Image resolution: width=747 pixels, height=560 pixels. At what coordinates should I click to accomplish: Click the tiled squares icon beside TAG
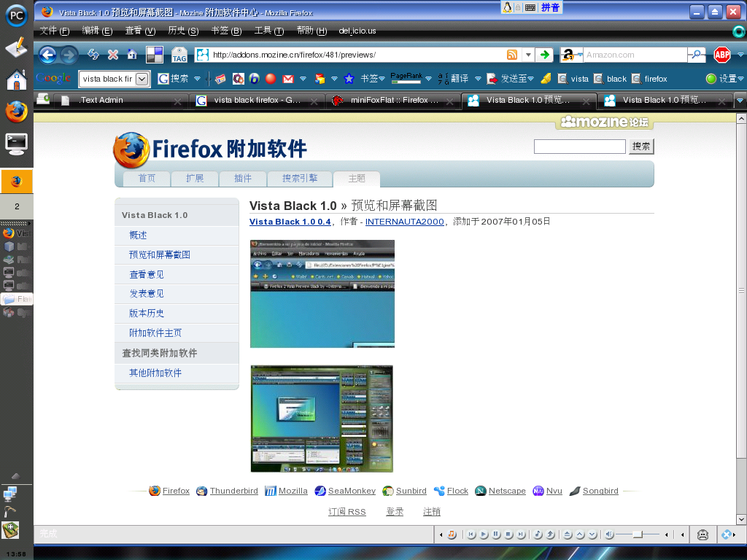point(155,55)
